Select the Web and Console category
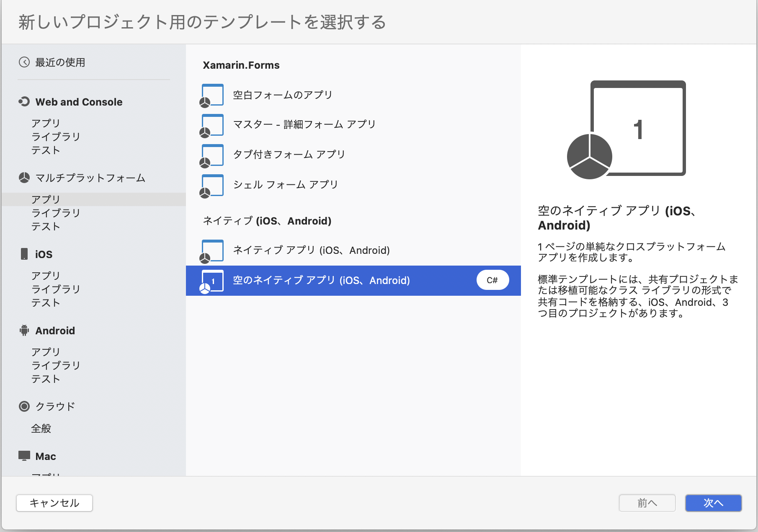The height and width of the screenshot is (532, 758). point(79,102)
